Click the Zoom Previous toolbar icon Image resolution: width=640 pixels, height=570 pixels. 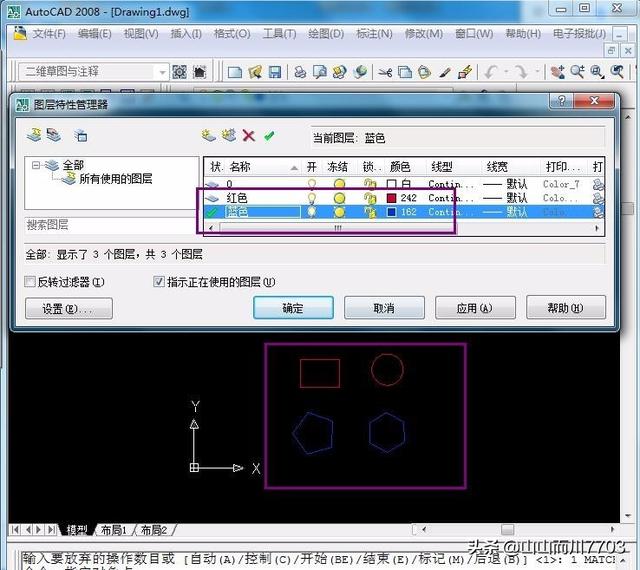point(617,73)
